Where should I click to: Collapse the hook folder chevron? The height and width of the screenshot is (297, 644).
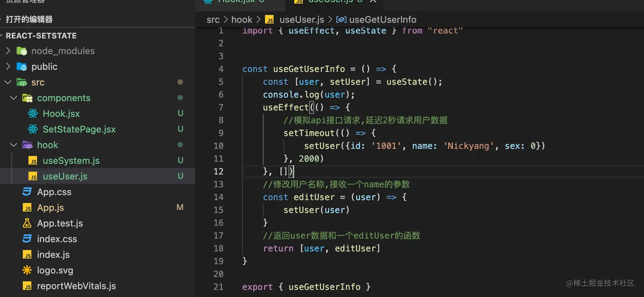point(14,145)
